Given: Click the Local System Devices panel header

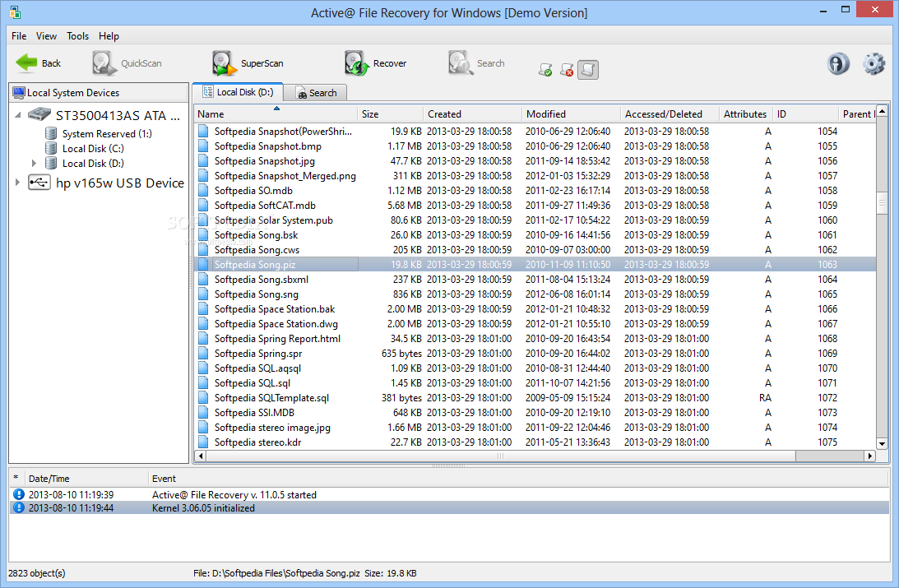Looking at the screenshot, I should pos(99,93).
